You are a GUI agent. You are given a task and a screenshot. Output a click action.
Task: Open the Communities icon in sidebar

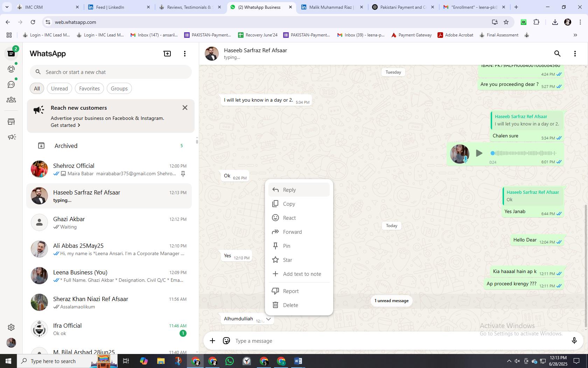(x=11, y=100)
